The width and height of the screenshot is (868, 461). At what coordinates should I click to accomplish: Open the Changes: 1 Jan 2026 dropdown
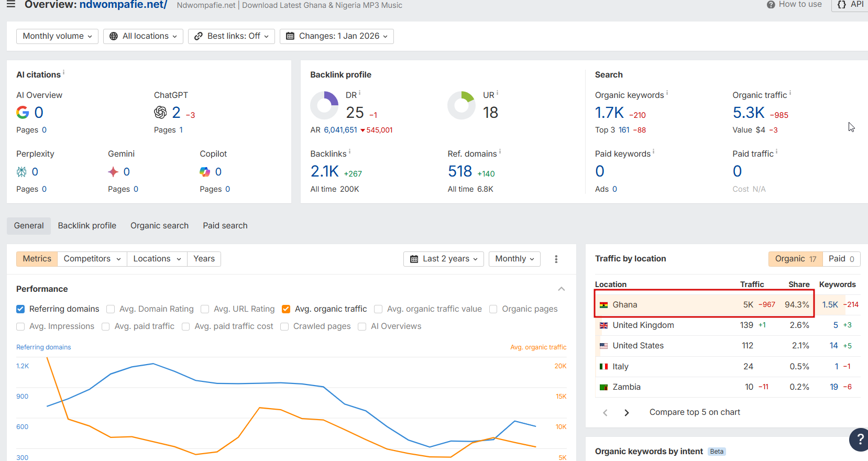click(x=337, y=36)
